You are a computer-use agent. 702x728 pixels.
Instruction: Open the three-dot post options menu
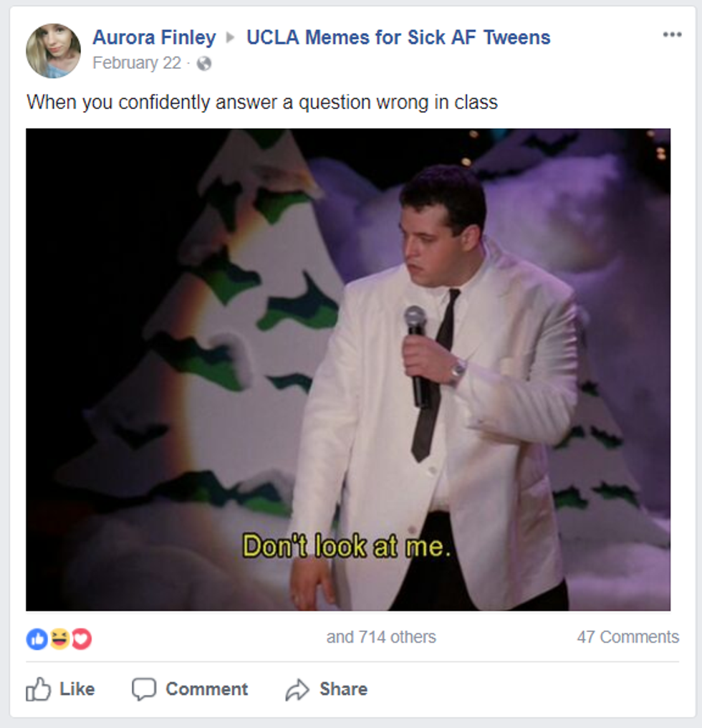pos(672,35)
